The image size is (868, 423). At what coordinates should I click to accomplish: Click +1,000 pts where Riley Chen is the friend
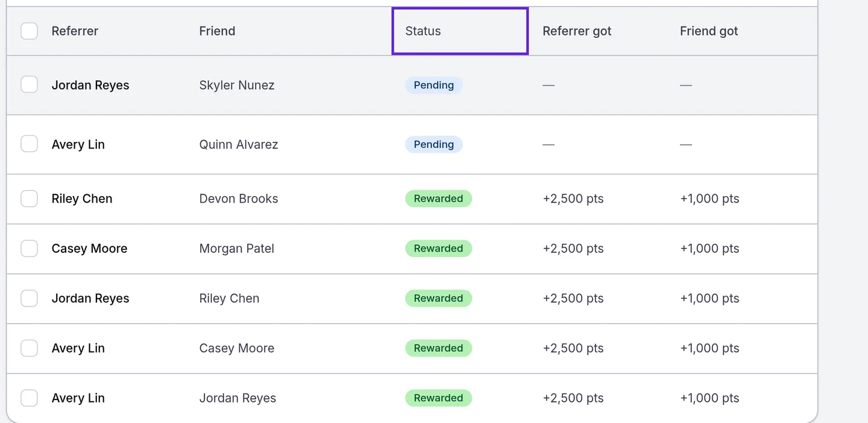point(709,298)
